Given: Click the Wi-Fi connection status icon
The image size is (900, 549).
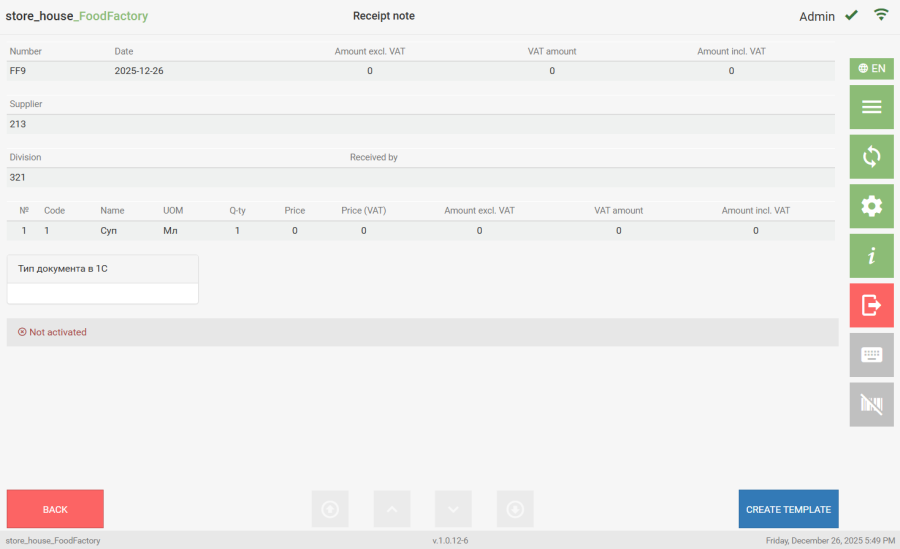Looking at the screenshot, I should point(881,15).
